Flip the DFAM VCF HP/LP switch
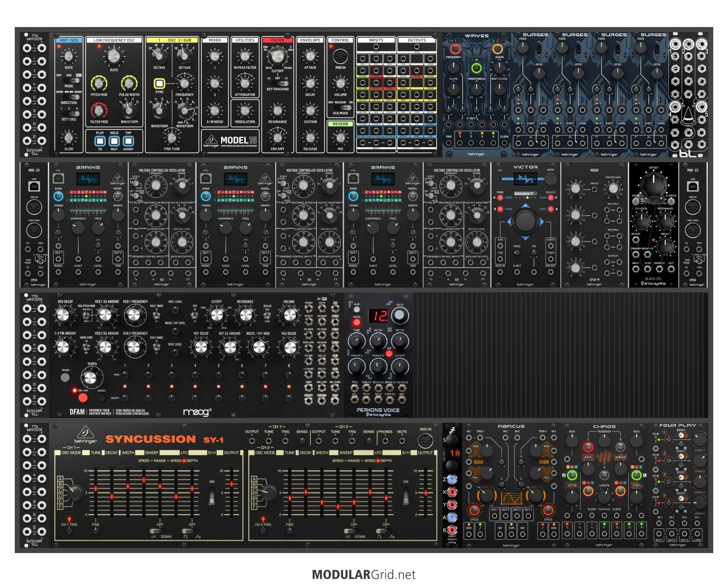Screen dimensions: 728x585 pos(195,315)
